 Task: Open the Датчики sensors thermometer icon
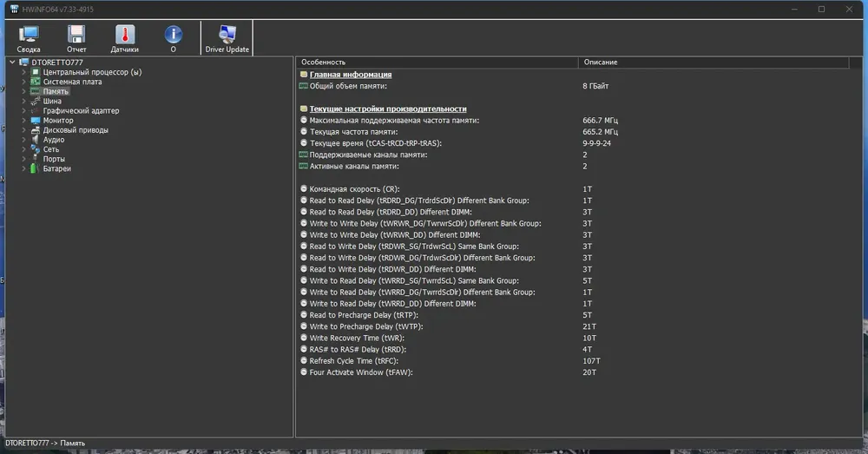[124, 35]
